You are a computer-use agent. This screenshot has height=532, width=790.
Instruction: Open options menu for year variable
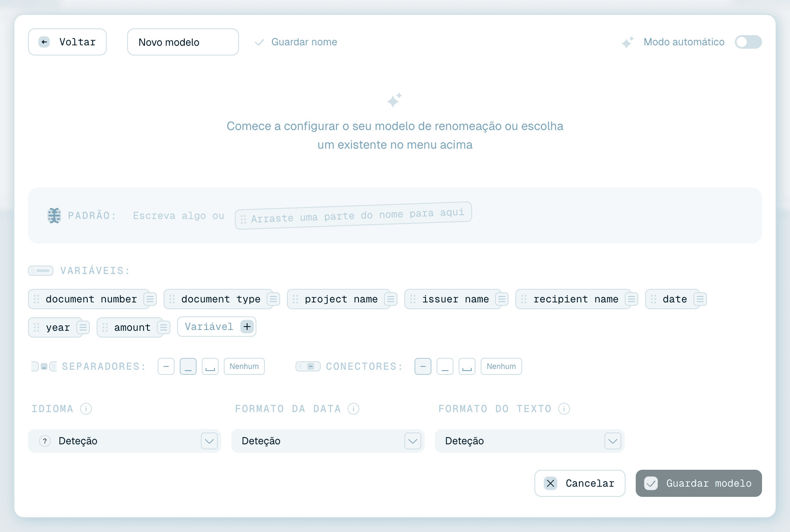[x=83, y=327]
